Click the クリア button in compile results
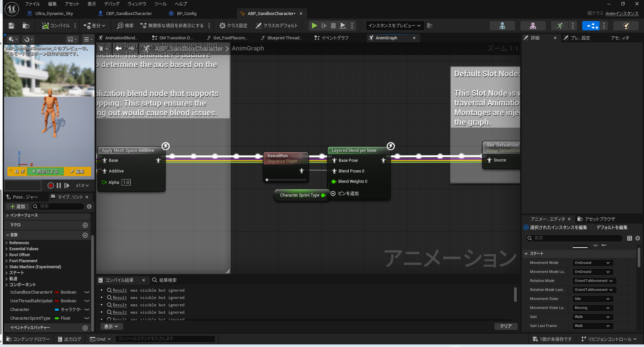The height and width of the screenshot is (347, 644). pyautogui.click(x=506, y=326)
